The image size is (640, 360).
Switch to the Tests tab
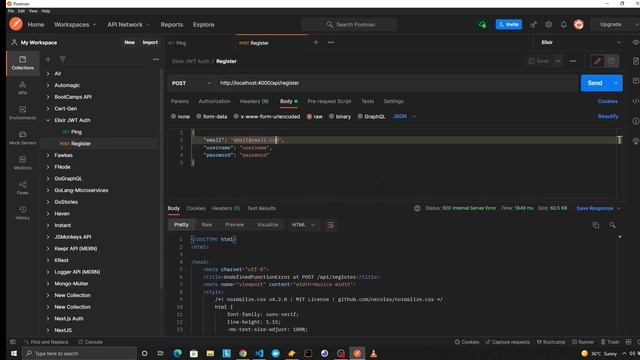tap(367, 101)
